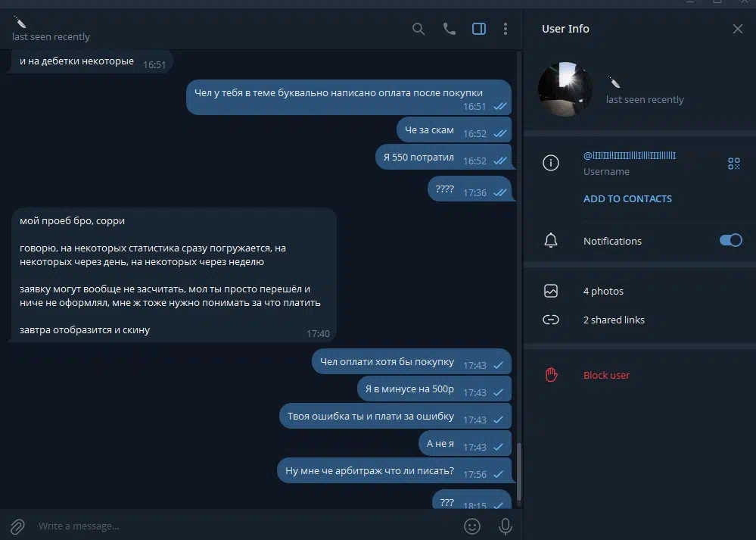Click the ADD TO CONTACTS link
756x540 pixels.
[x=627, y=199]
